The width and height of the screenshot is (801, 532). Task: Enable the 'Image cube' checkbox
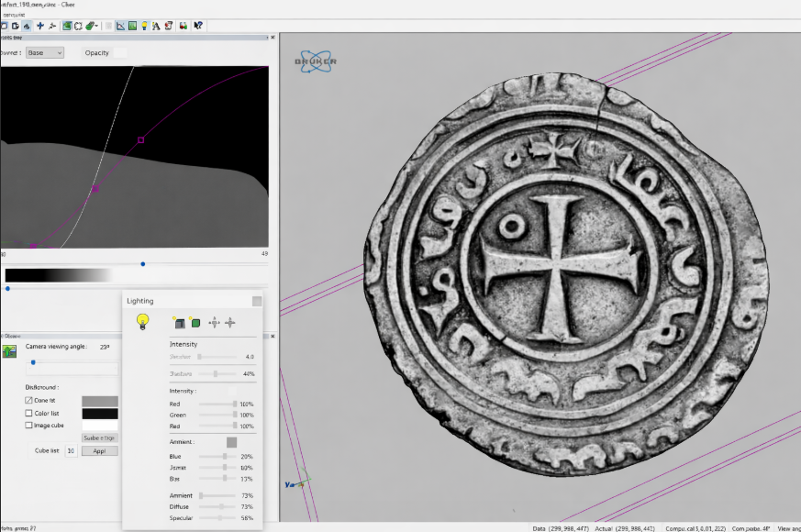28,426
